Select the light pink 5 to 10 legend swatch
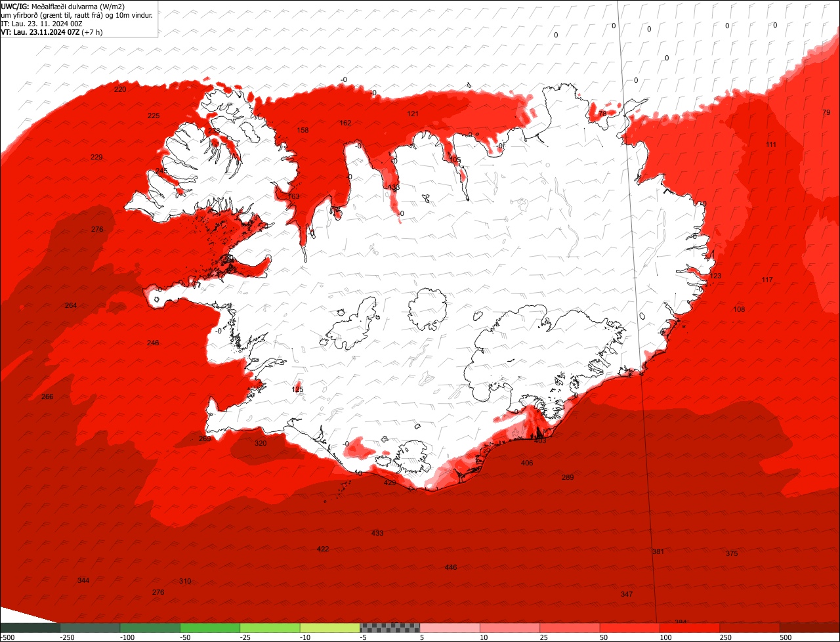 tap(450, 628)
